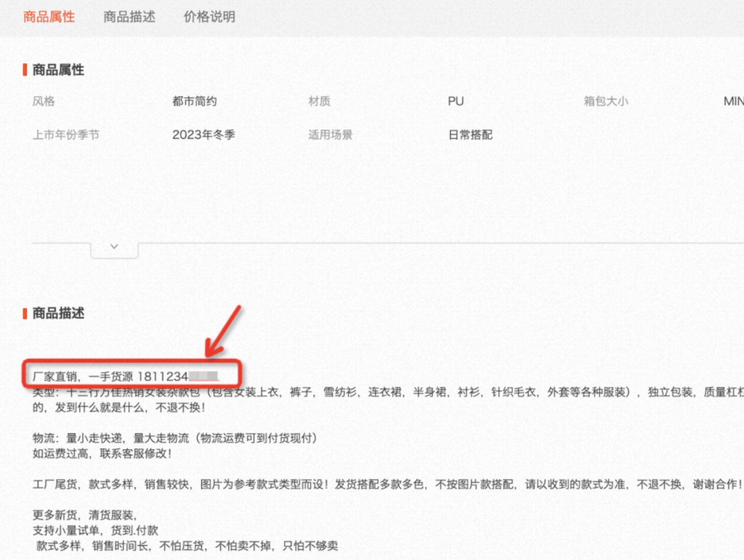Click the PU material value
Image resolution: width=744 pixels, height=560 pixels.
point(455,101)
